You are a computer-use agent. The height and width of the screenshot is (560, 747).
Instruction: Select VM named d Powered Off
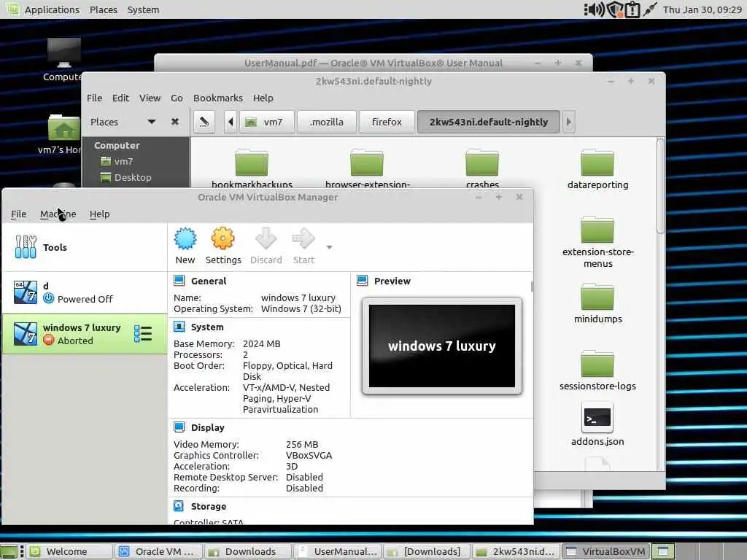85,292
